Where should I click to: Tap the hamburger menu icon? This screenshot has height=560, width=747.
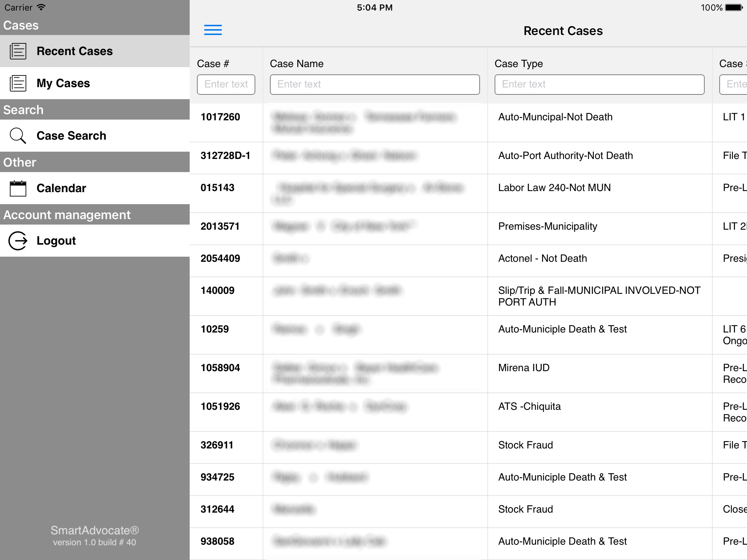[x=213, y=30]
